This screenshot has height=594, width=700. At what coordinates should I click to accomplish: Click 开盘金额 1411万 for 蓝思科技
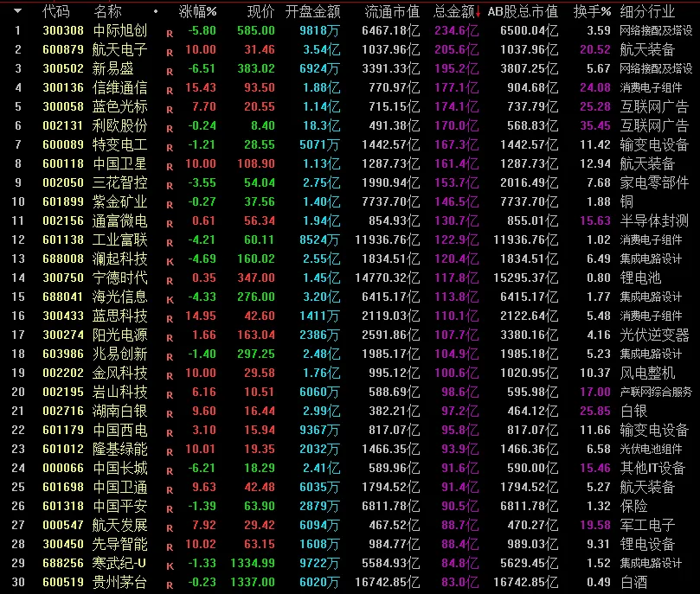point(319,316)
